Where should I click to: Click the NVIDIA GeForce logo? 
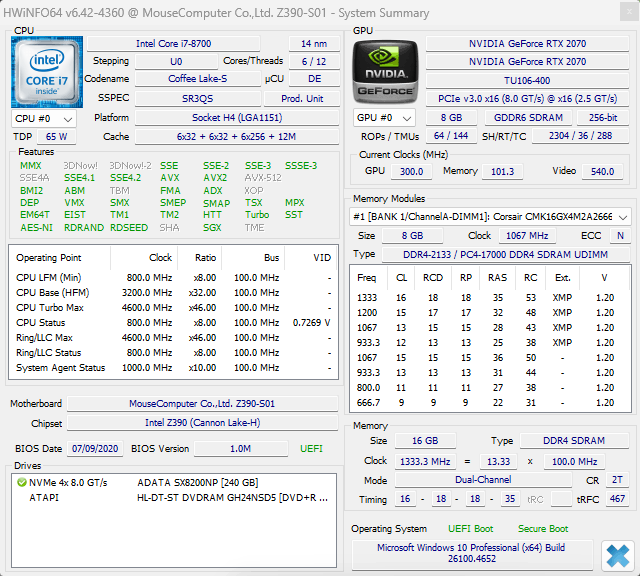[x=385, y=72]
